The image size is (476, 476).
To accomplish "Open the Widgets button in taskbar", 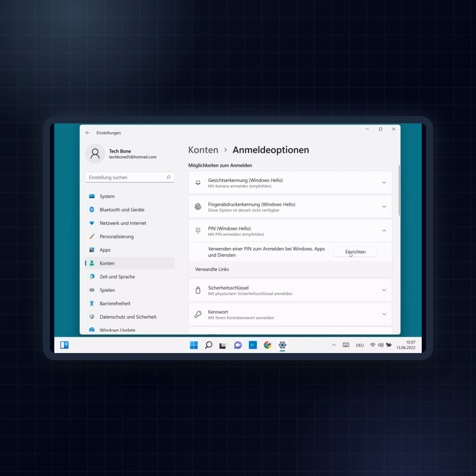I will [x=64, y=345].
